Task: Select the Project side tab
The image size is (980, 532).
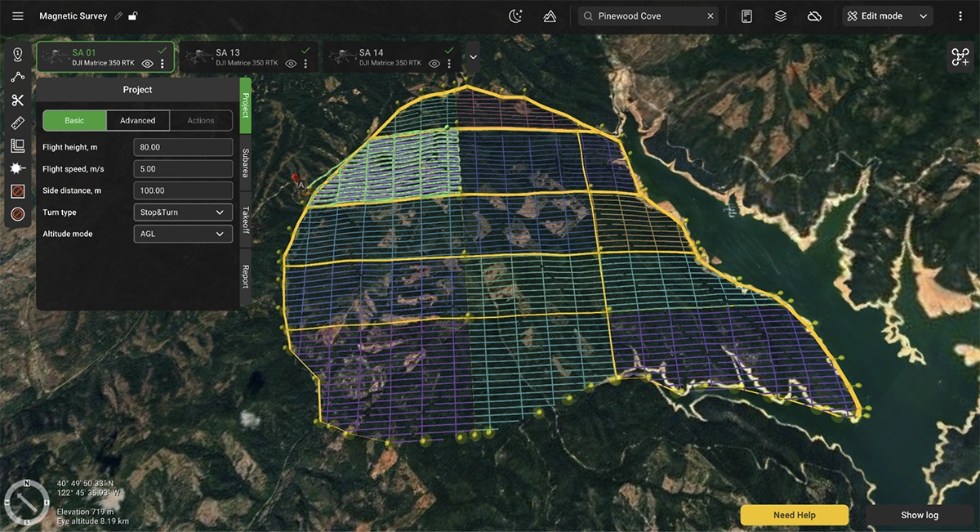Action: (x=245, y=105)
